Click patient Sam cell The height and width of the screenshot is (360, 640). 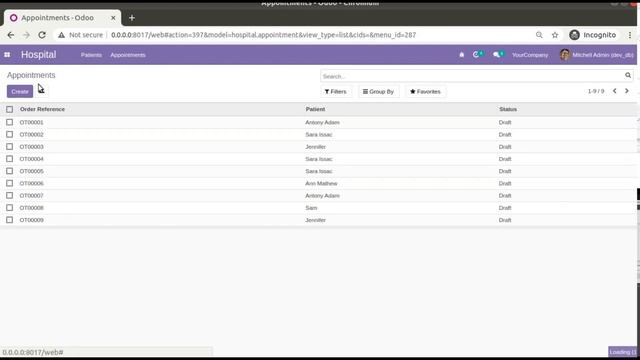tap(311, 208)
